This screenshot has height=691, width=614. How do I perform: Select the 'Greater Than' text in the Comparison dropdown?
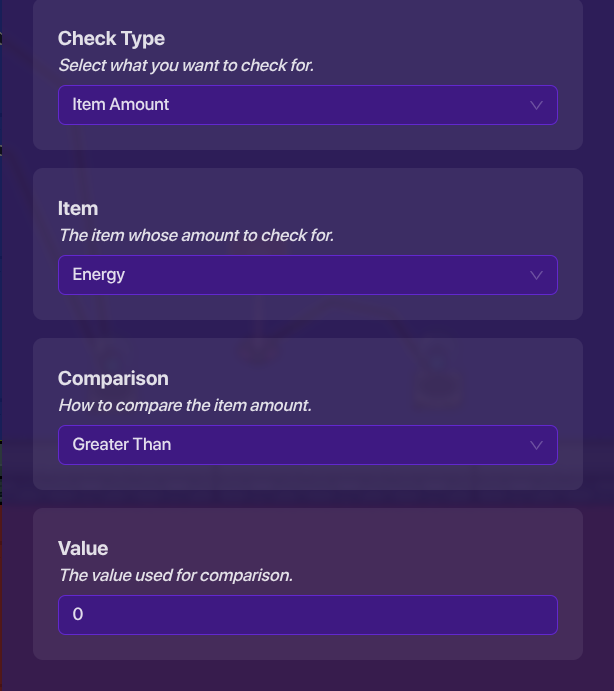click(x=122, y=444)
